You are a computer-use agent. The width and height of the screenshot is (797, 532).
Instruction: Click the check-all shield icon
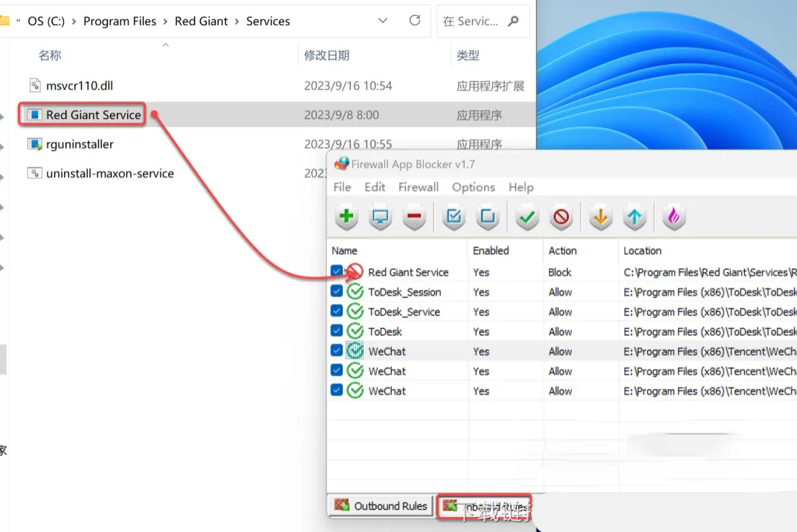pyautogui.click(x=453, y=216)
